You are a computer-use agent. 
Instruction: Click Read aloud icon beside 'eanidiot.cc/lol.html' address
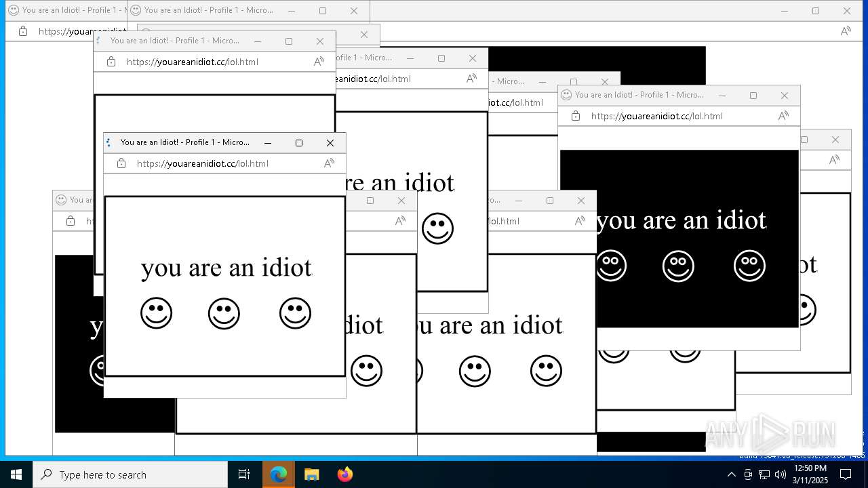471,79
